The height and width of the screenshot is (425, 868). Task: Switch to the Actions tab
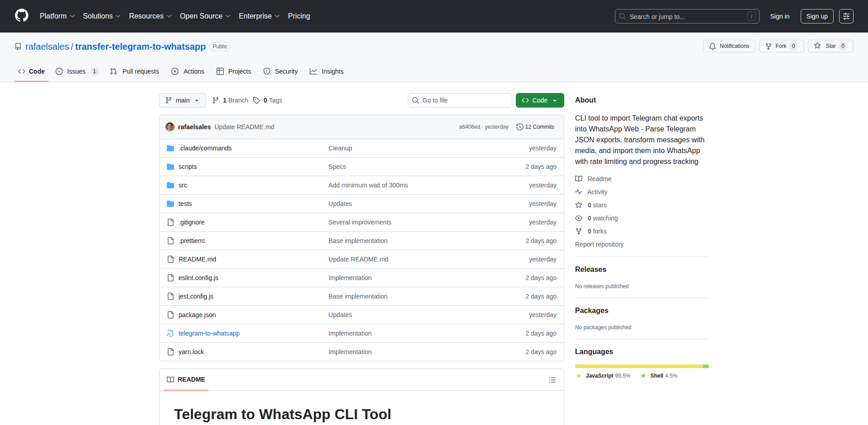(x=188, y=71)
